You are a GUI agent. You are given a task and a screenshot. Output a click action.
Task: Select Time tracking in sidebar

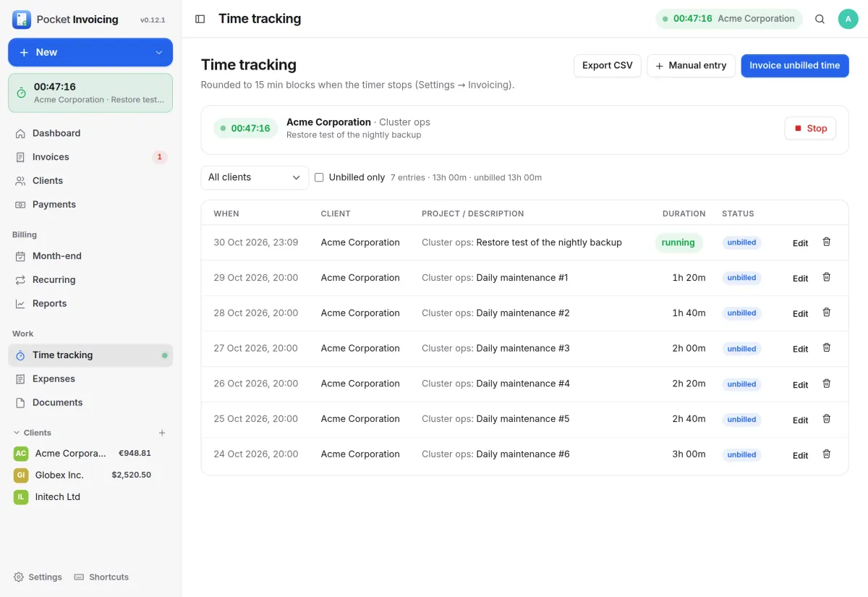tap(90, 355)
